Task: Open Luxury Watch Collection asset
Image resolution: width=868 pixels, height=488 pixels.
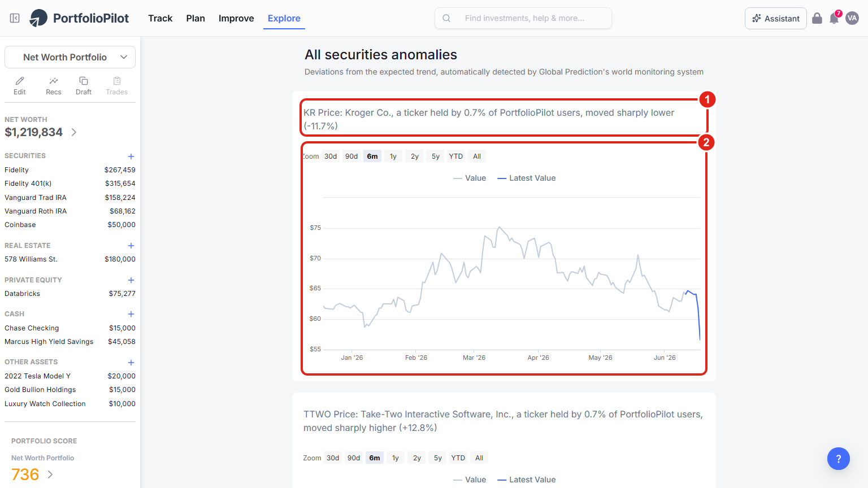Action: click(70, 404)
